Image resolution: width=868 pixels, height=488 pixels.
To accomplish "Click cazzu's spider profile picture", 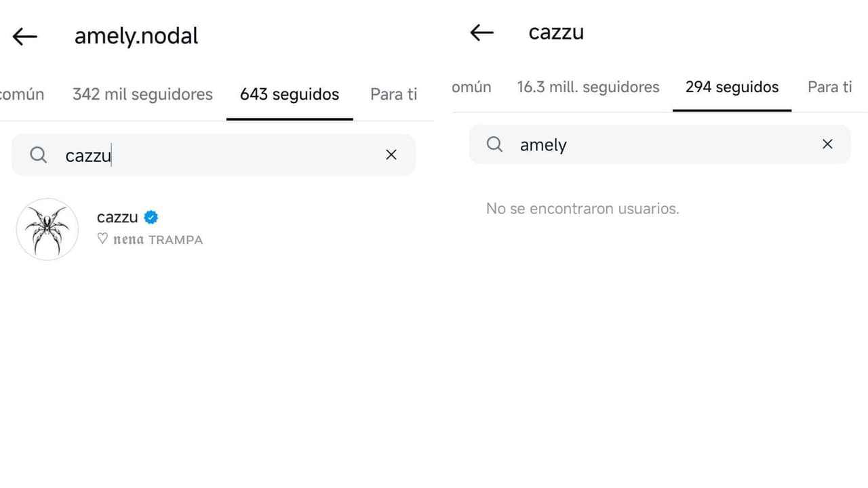I will point(47,228).
